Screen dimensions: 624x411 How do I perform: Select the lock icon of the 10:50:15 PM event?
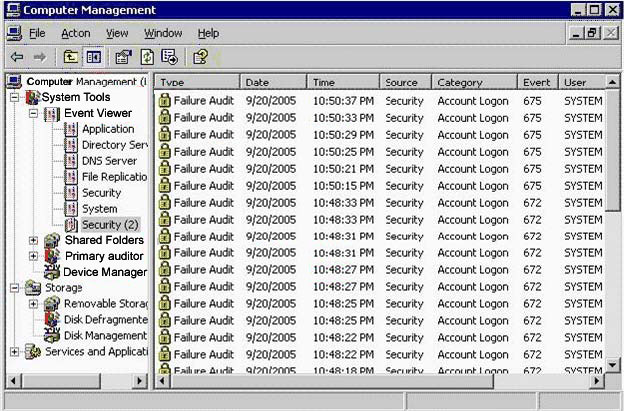pyautogui.click(x=164, y=186)
